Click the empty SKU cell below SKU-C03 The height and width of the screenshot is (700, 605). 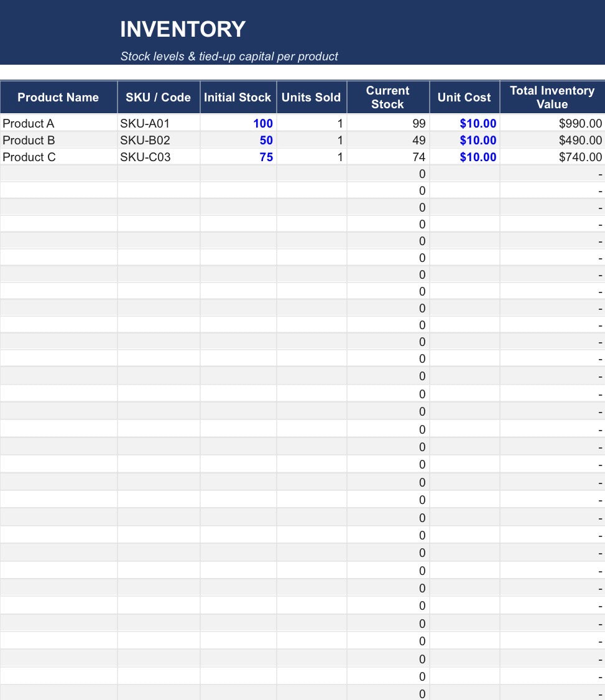coord(159,174)
